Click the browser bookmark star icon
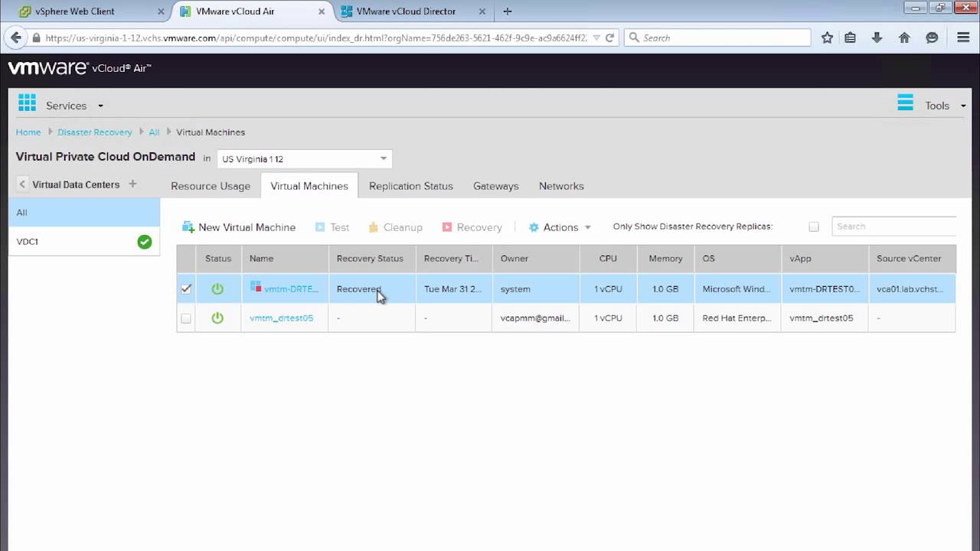This screenshot has width=980, height=551. [x=827, y=37]
